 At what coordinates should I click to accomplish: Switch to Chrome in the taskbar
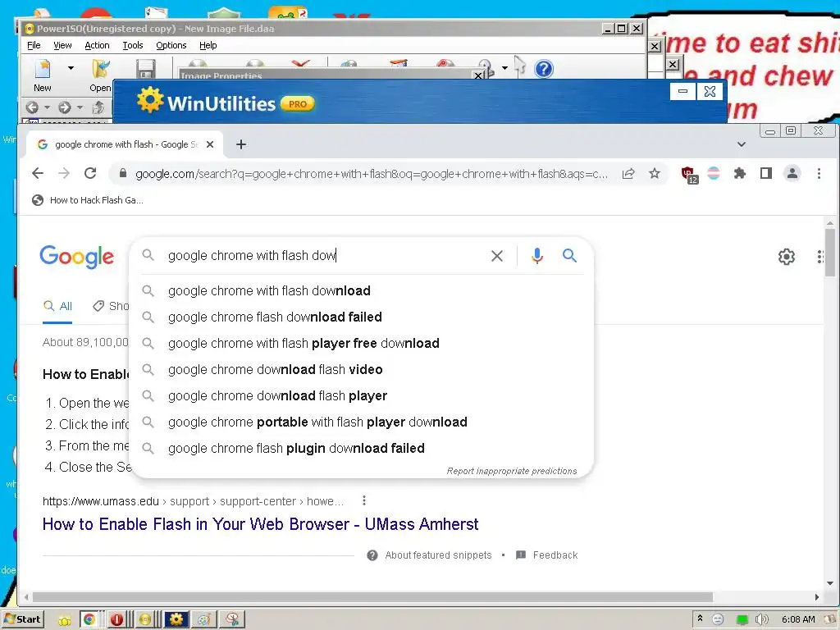pyautogui.click(x=89, y=619)
